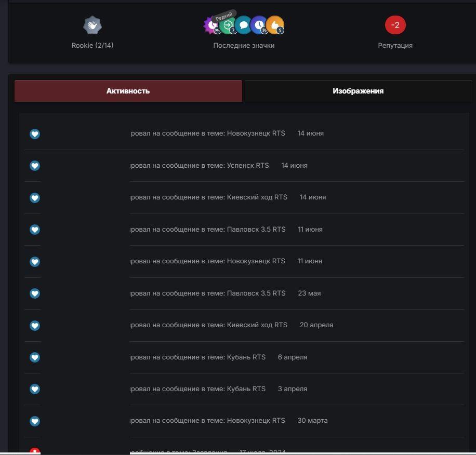Click the 'Rookie (2/14)' rank label
This screenshot has height=455, width=476.
tap(92, 46)
